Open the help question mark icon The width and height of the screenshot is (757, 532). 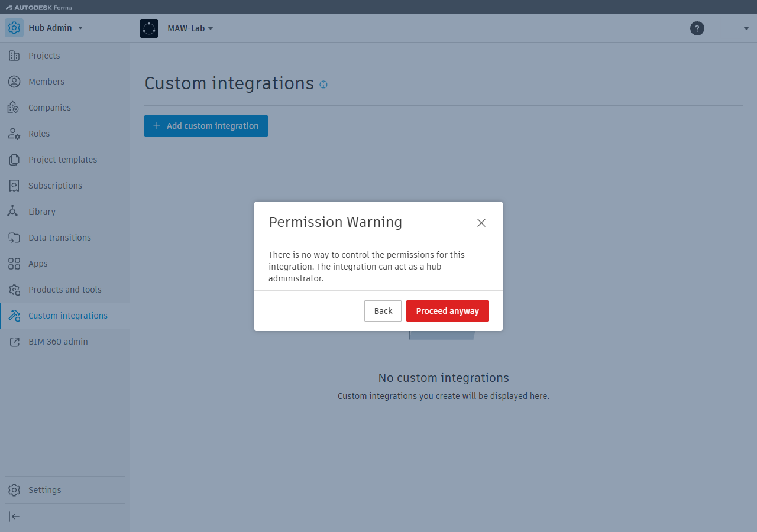(x=697, y=28)
